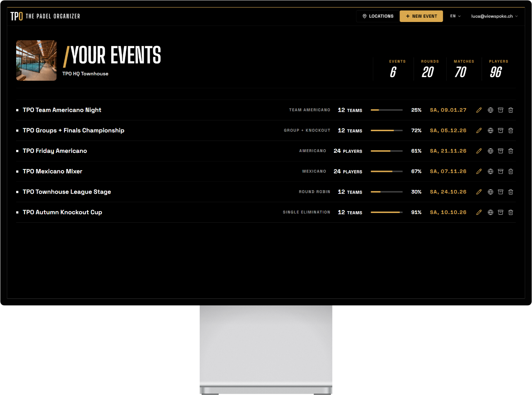Open the Locations button
The height and width of the screenshot is (395, 532).
pyautogui.click(x=378, y=16)
